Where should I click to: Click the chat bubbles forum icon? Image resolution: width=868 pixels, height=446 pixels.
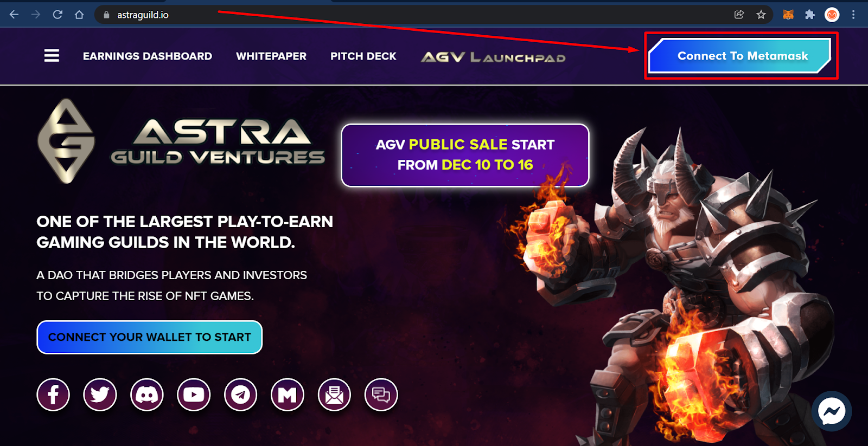pos(381,395)
